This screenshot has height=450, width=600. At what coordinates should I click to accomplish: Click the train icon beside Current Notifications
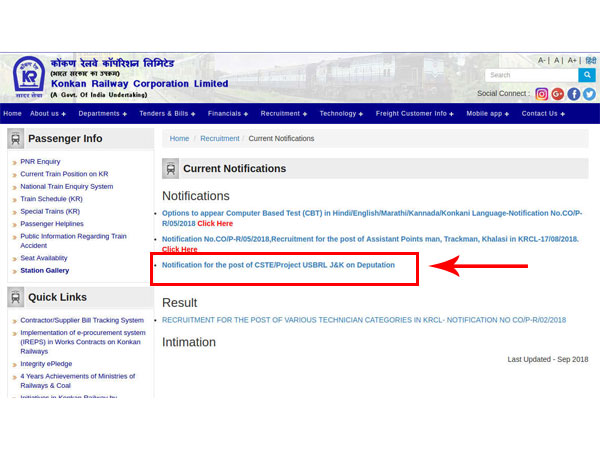coord(171,169)
